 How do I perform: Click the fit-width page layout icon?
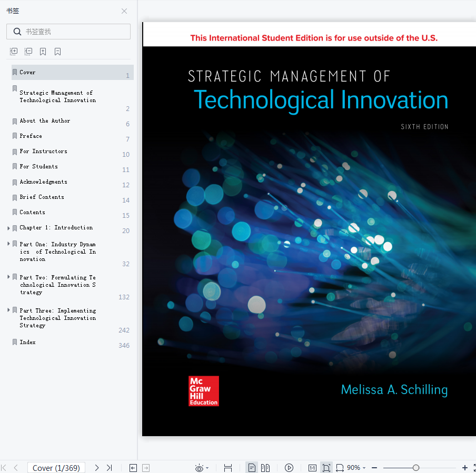pyautogui.click(x=228, y=468)
